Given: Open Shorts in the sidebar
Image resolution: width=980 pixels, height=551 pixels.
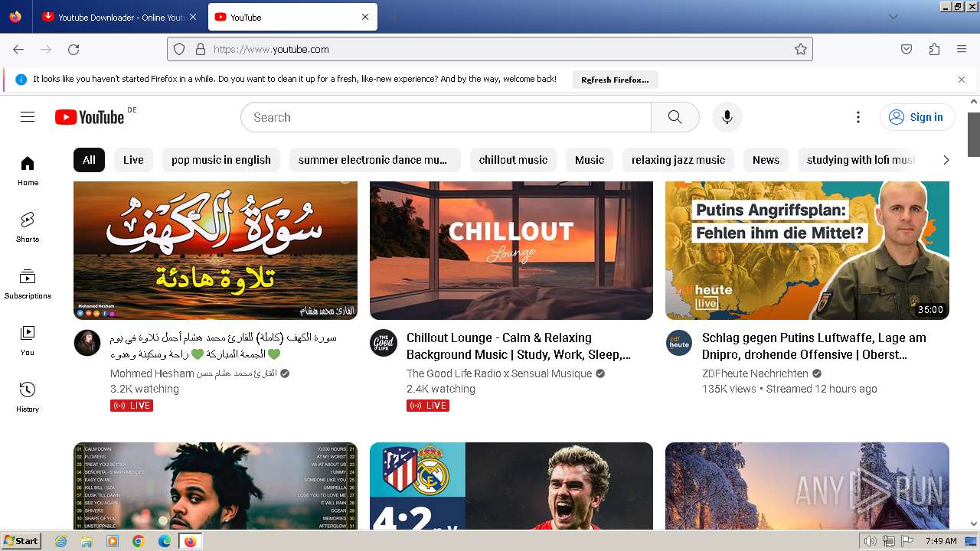Looking at the screenshot, I should (x=28, y=227).
